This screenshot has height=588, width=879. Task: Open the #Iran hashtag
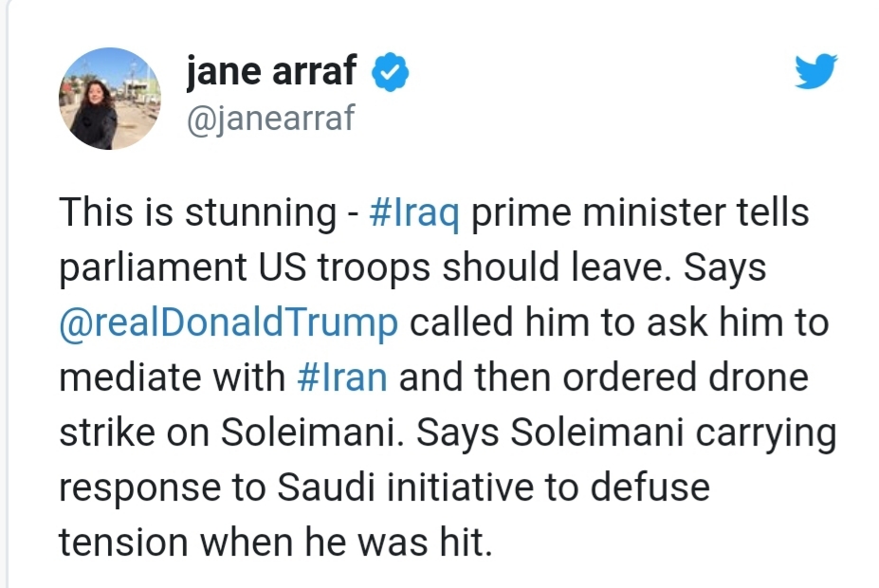[x=342, y=377]
